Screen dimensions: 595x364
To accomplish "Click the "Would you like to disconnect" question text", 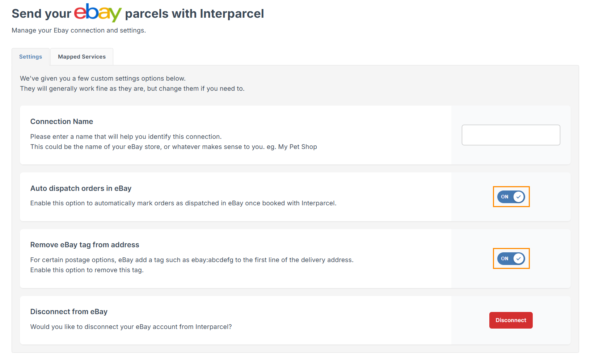I will (131, 327).
